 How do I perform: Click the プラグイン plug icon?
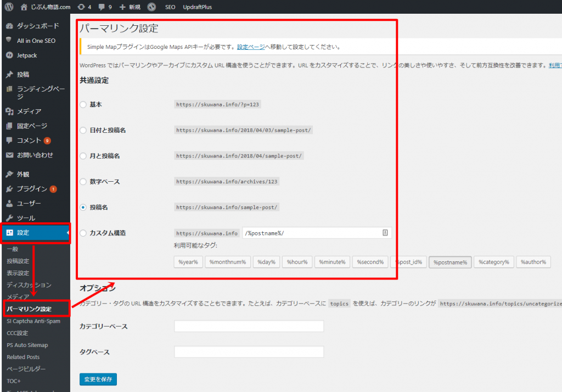[x=10, y=189]
